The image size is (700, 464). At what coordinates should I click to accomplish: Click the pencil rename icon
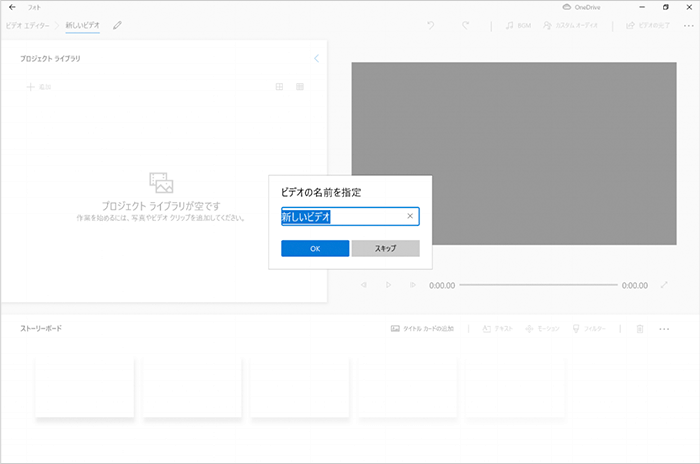[117, 25]
